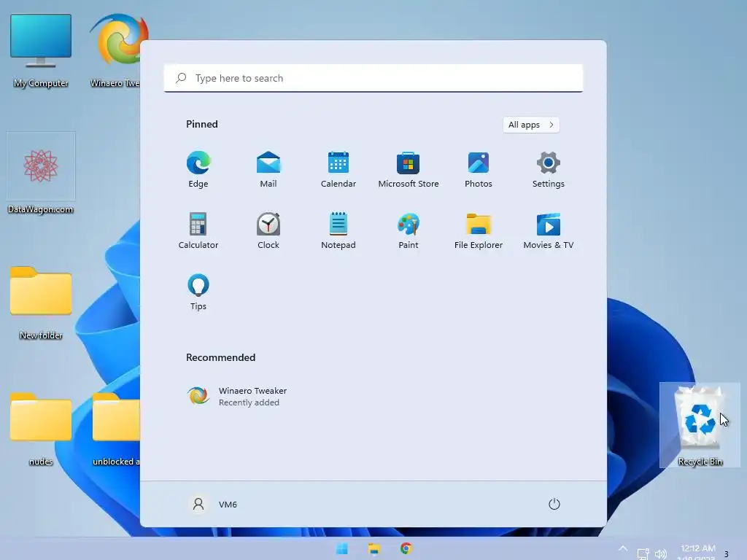Launch the Mail app
This screenshot has height=560, width=747.
pos(268,169)
